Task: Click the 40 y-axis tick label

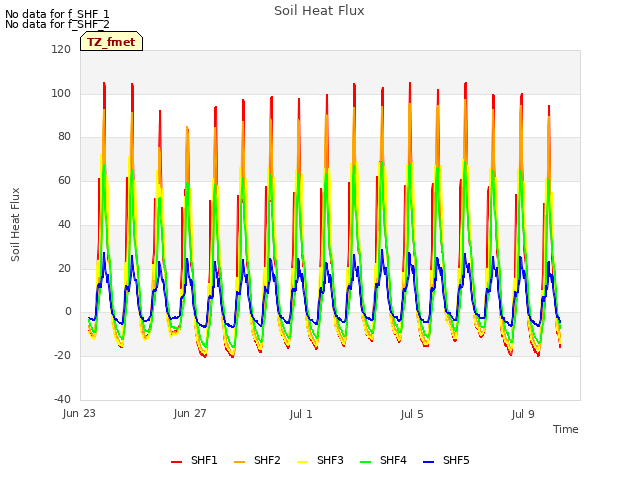Action: pos(64,224)
